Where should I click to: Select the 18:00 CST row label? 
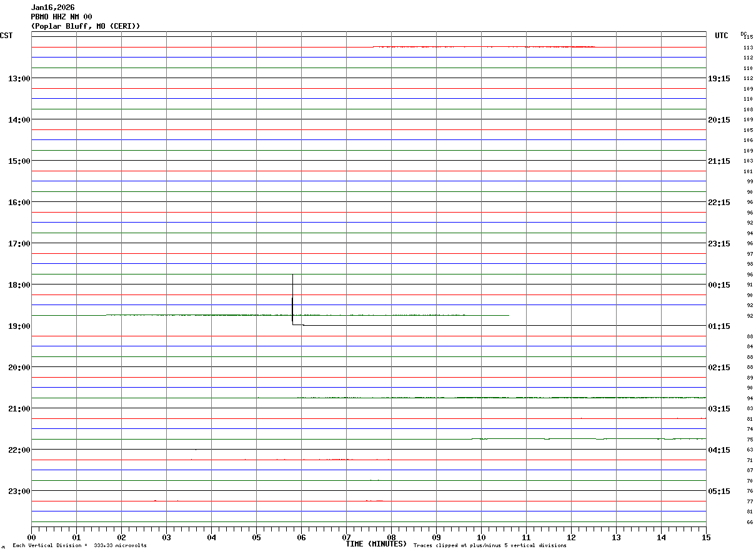[19, 285]
